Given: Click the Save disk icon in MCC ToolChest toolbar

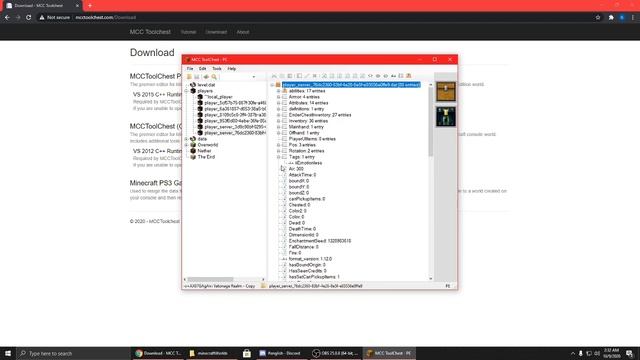Looking at the screenshot, I should click(x=197, y=76).
